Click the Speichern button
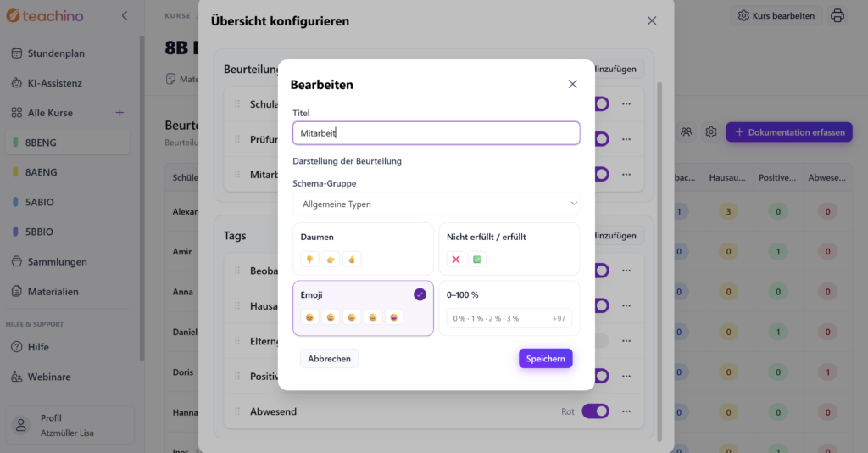Image resolution: width=868 pixels, height=453 pixels. point(545,358)
